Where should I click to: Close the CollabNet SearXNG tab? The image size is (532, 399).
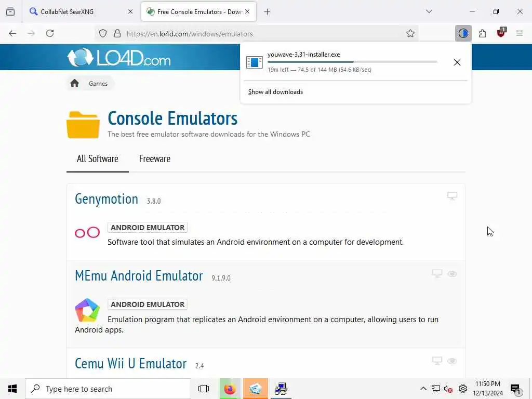click(130, 11)
